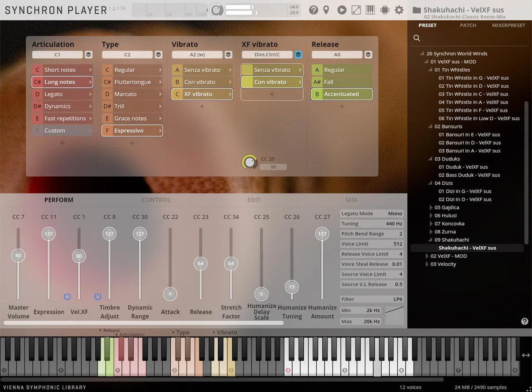Viewport: 532px width, 392px height.
Task: Select the Fluttertongue type
Action: click(132, 82)
